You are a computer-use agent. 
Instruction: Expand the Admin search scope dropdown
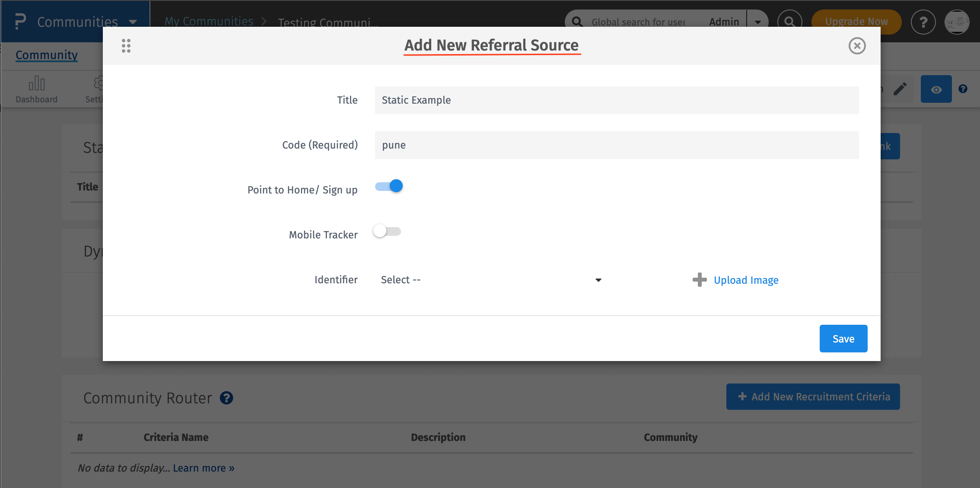click(757, 22)
